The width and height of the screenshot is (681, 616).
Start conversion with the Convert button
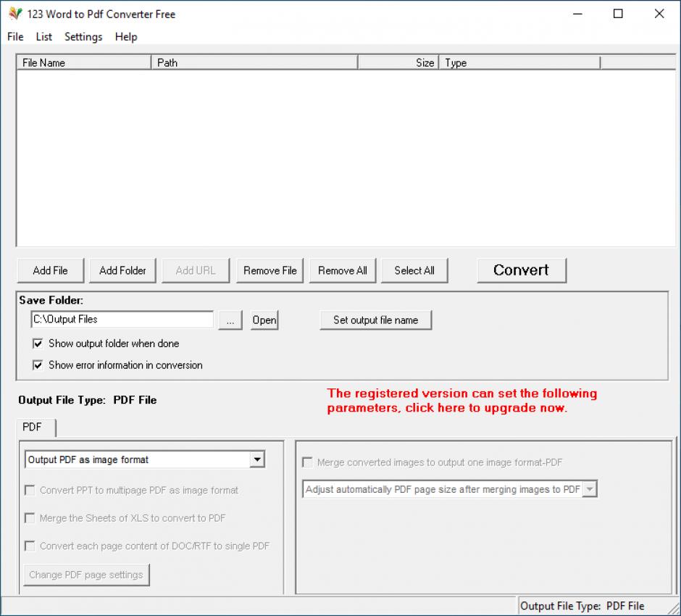(522, 270)
